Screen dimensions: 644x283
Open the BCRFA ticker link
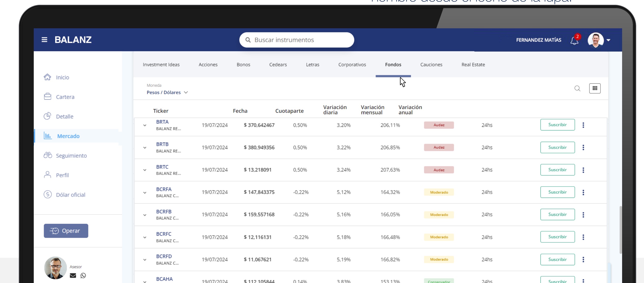coord(164,189)
